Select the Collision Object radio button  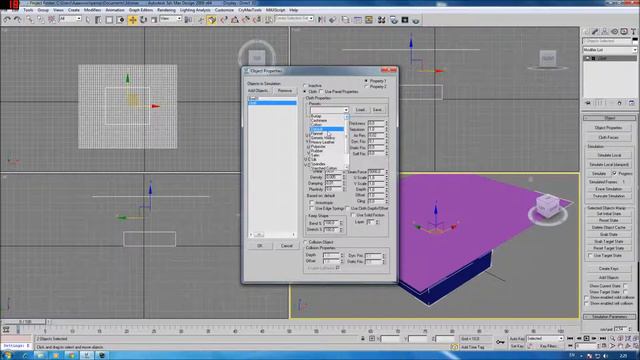(x=305, y=242)
